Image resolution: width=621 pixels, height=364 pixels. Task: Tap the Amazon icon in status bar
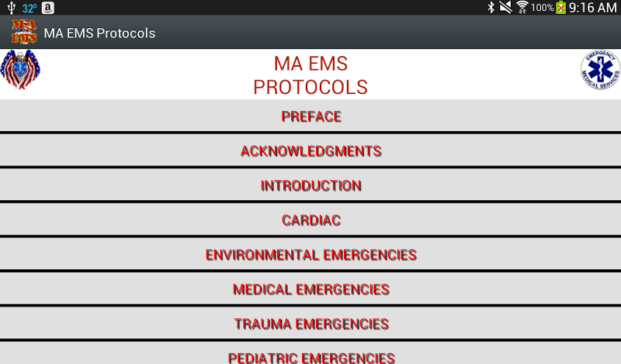click(x=48, y=8)
